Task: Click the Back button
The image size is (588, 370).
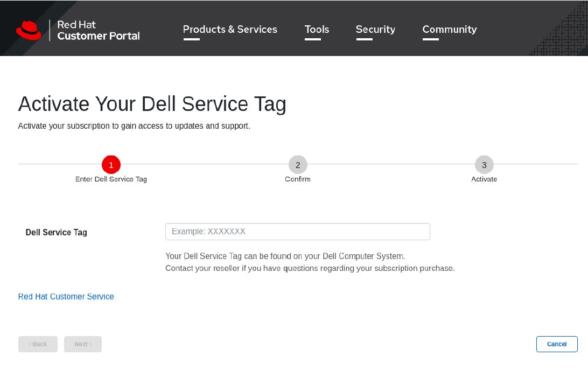Action: tap(38, 344)
